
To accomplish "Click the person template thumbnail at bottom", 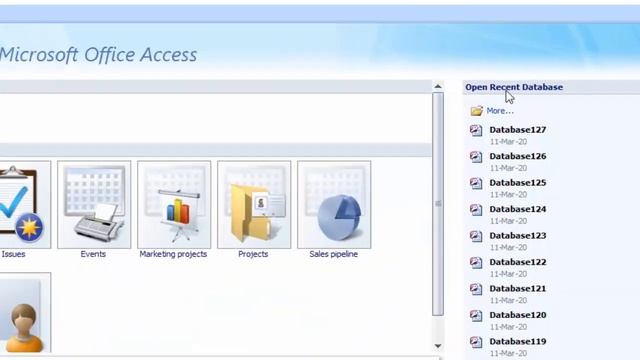I will pyautogui.click(x=24, y=313).
